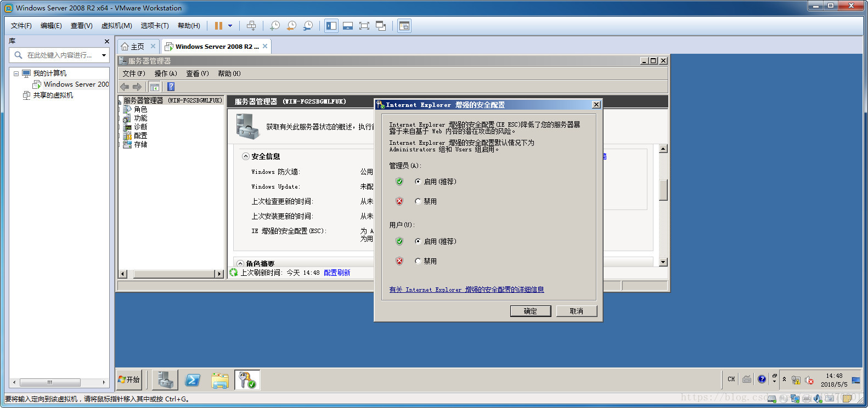Click show/hide console tree icon
Image resolution: width=868 pixels, height=408 pixels.
click(155, 87)
